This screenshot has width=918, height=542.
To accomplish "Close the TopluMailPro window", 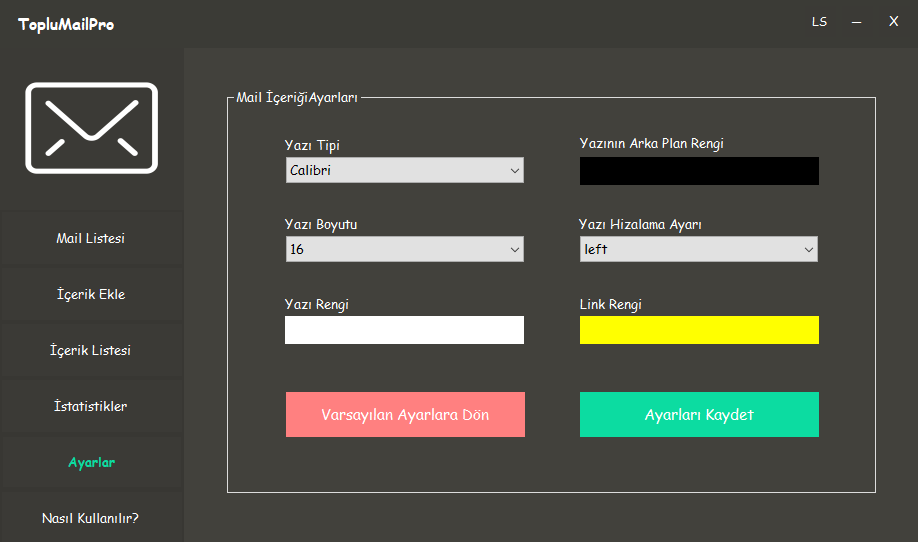I will (893, 22).
